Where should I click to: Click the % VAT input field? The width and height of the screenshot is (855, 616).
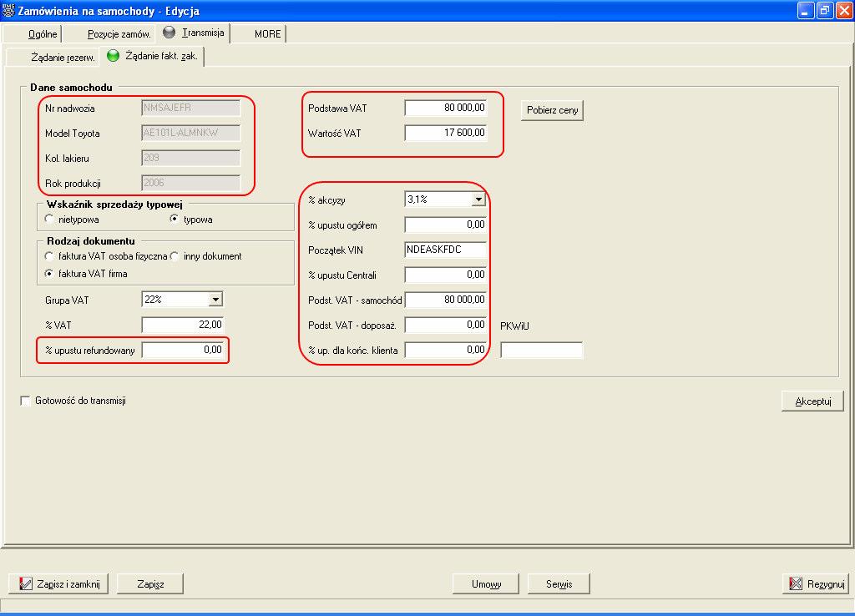click(183, 325)
